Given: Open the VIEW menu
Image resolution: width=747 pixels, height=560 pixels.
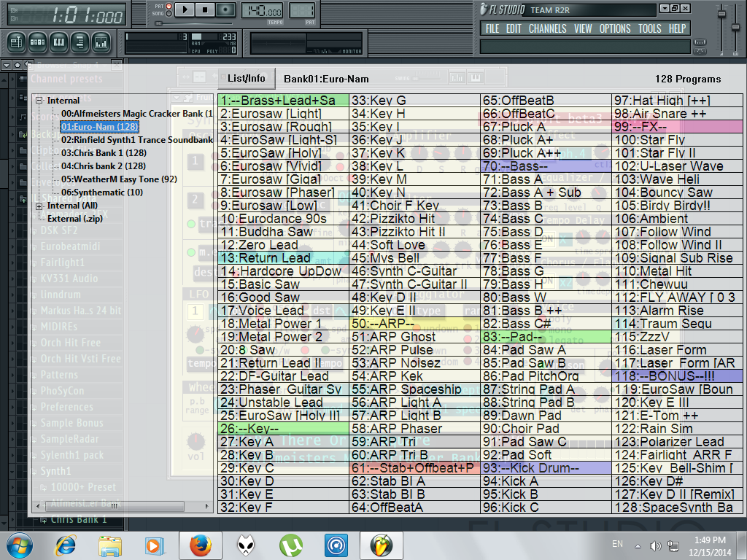Looking at the screenshot, I should (583, 28).
